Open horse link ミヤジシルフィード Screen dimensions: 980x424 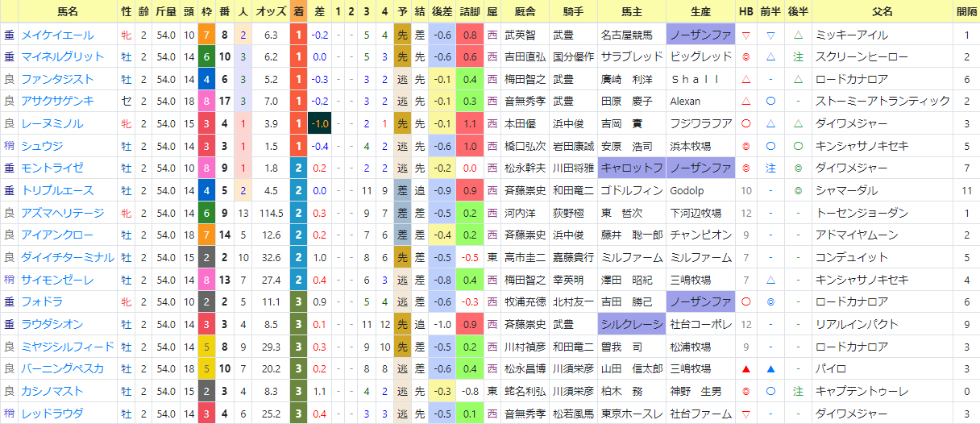coord(68,345)
